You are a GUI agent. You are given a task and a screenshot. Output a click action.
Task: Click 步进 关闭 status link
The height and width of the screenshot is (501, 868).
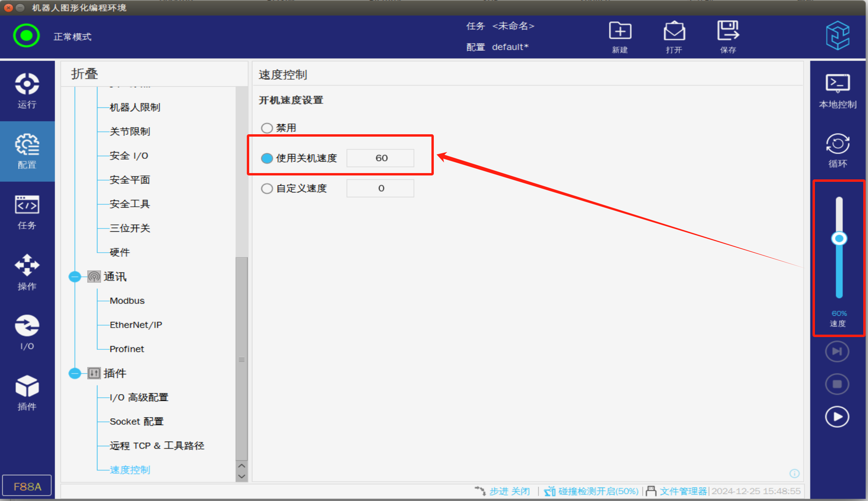click(509, 491)
